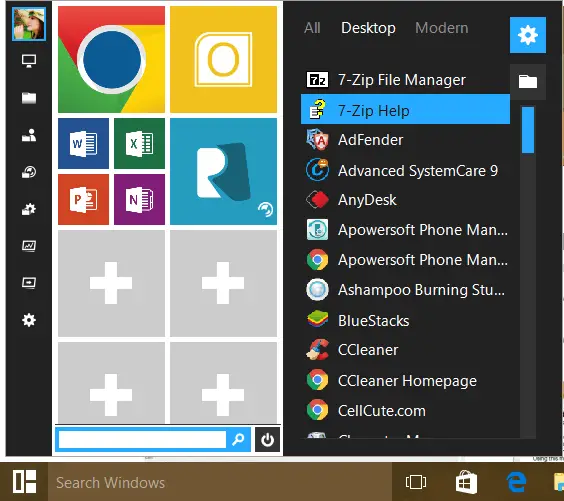
Task: Switch to the Desktop apps tab
Action: point(368,28)
